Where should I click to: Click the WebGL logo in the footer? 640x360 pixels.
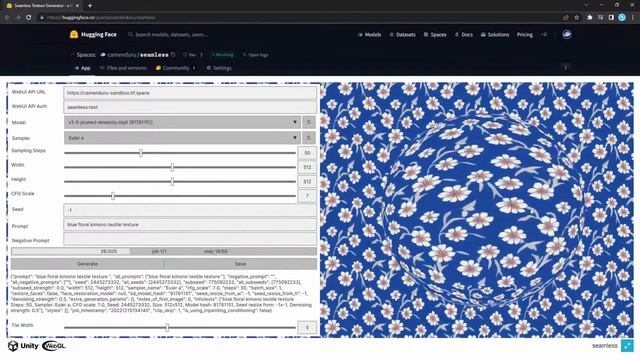(x=53, y=346)
